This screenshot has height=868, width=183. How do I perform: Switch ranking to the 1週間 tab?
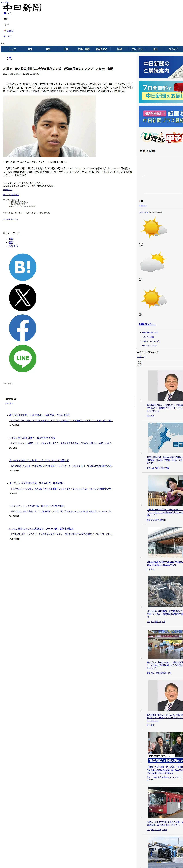[x=139, y=363]
